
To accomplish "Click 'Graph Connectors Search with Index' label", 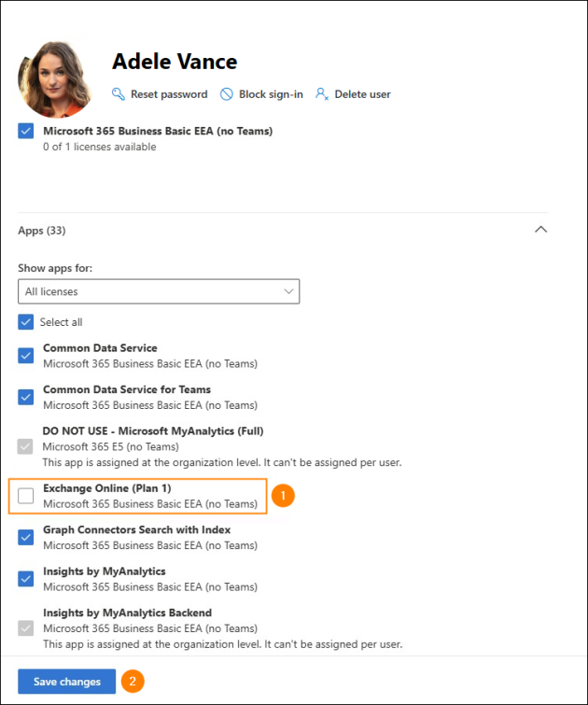I will click(x=136, y=529).
